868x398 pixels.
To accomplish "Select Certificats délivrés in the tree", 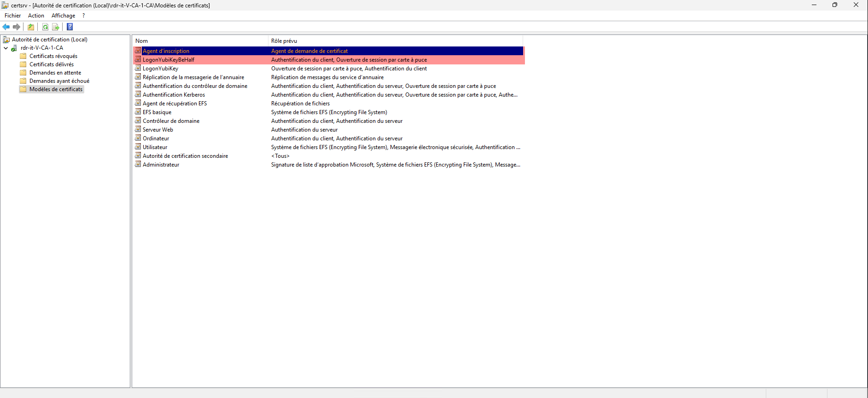I will (x=51, y=64).
